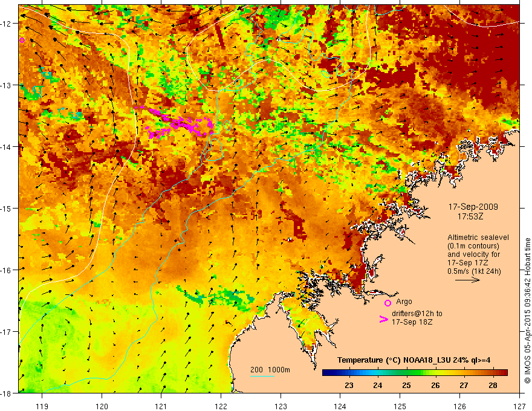Screen dimensions: 532x411
Task: Click the color bar near 25.5 degrees
Action: pos(421,373)
